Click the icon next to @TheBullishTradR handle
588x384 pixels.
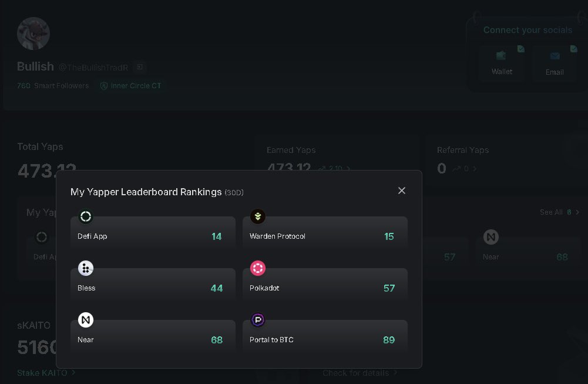click(139, 67)
